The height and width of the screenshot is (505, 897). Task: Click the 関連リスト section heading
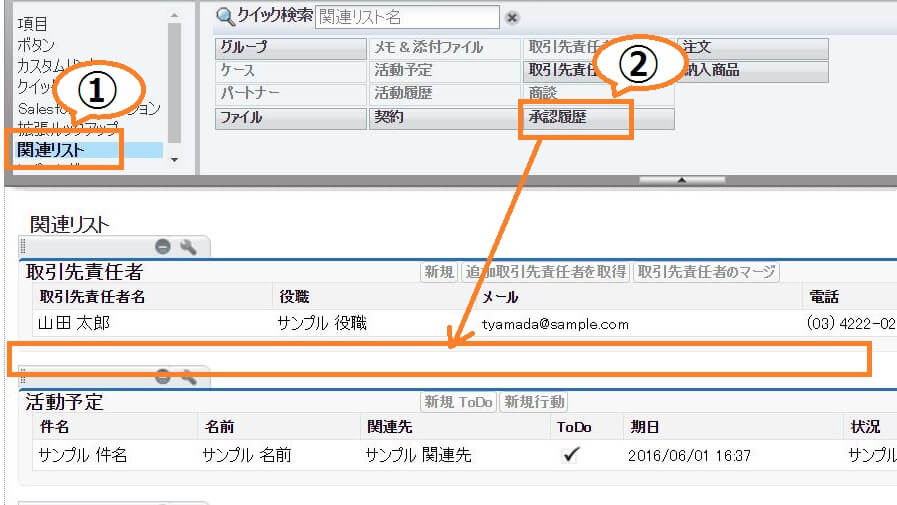[x=69, y=224]
